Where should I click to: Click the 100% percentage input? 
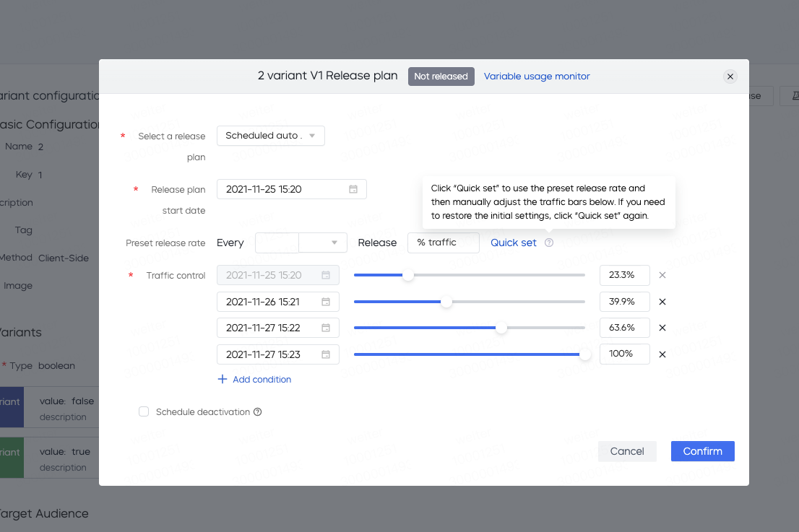tap(625, 354)
